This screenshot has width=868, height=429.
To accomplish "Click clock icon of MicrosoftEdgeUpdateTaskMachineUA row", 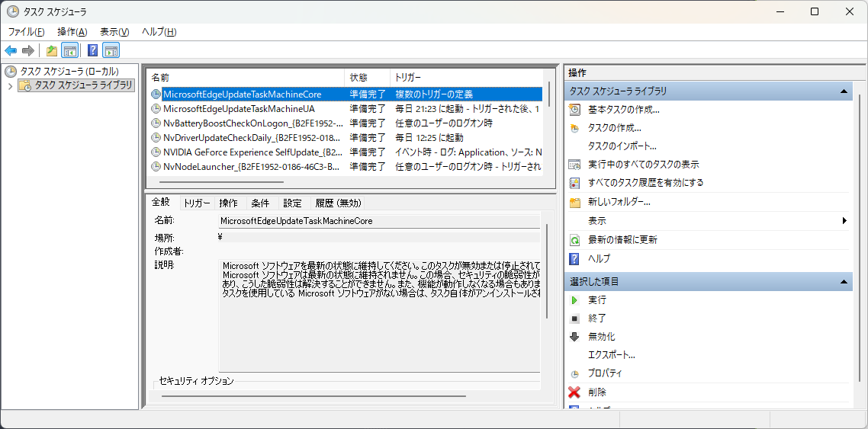I will pyautogui.click(x=156, y=109).
